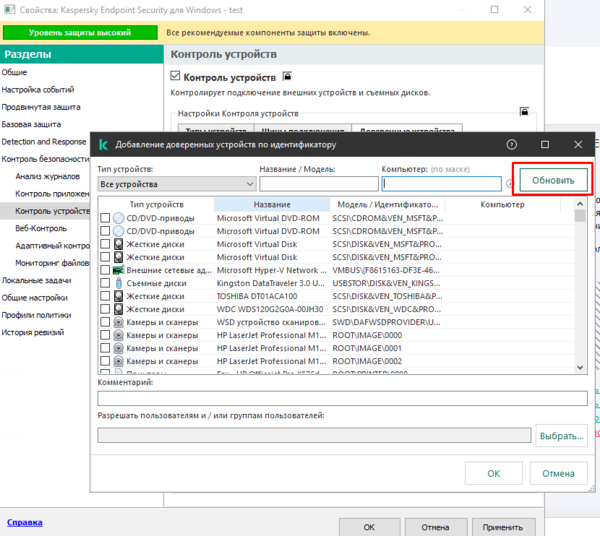Click the device list vertical scrollbar
Screen dimensions: 600x536
click(x=580, y=290)
